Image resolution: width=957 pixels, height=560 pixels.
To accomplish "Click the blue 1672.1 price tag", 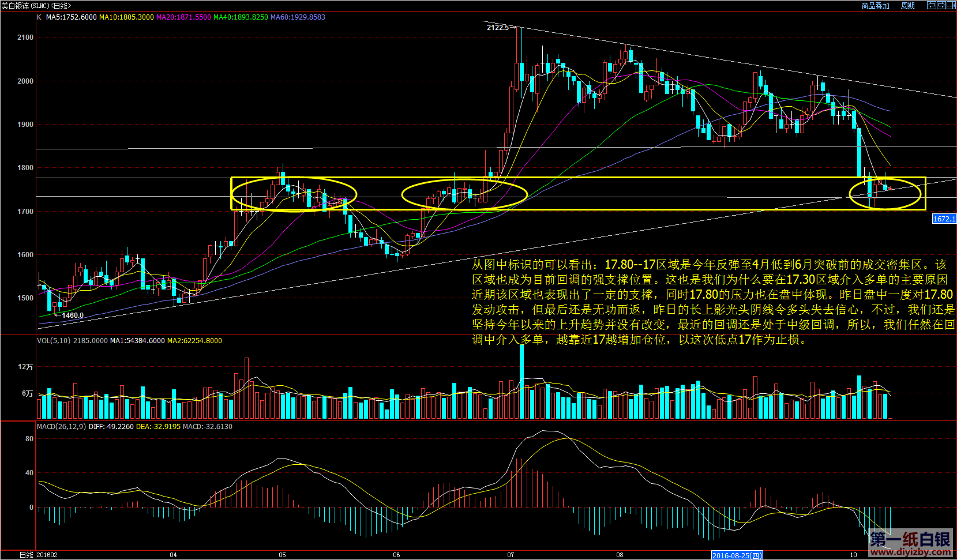I will [944, 219].
